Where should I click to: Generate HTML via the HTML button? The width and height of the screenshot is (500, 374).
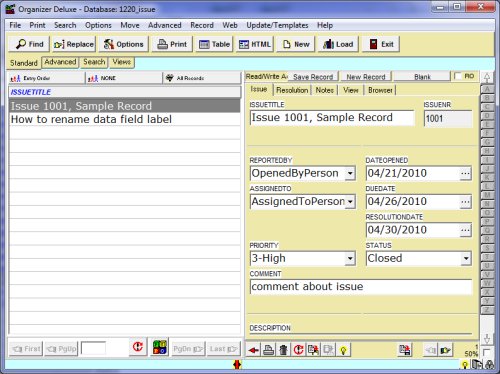pos(255,44)
